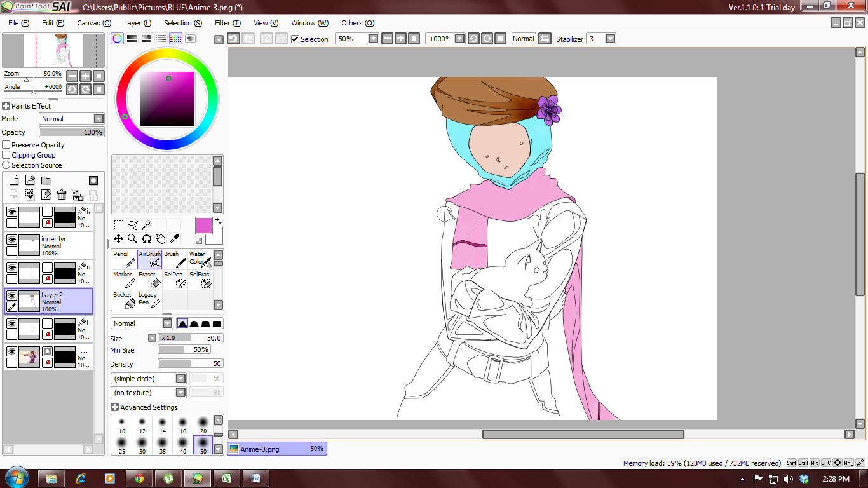
Task: Pick the eyedropper color picker tool
Action: pos(175,239)
